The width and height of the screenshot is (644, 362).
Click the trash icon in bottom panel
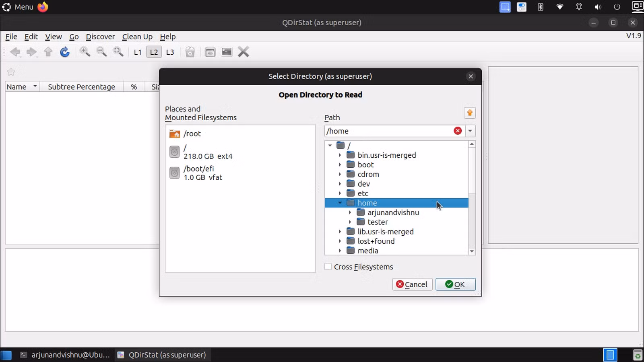pos(638,355)
